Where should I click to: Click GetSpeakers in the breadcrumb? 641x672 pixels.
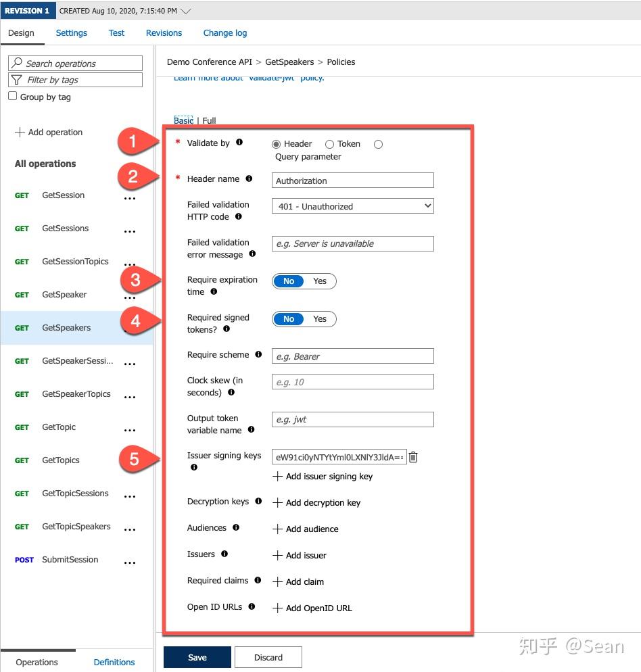point(289,62)
